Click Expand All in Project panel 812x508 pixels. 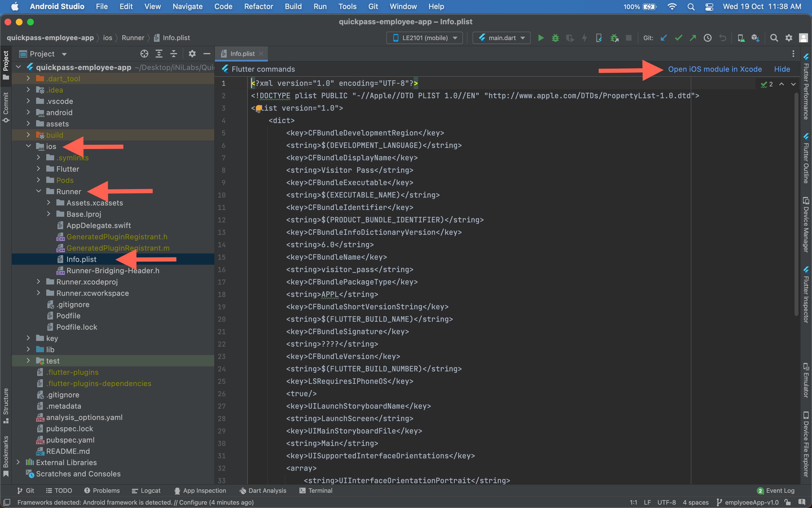coord(159,54)
